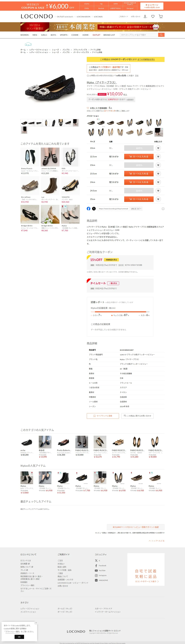Favorite the 24cm size with its heart
This screenshot has height=644, width=185.
point(158,182)
